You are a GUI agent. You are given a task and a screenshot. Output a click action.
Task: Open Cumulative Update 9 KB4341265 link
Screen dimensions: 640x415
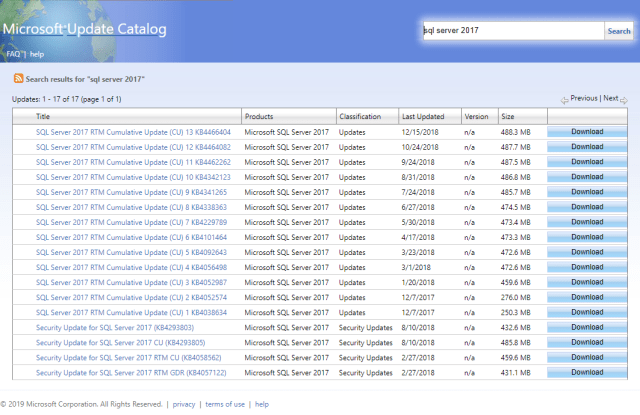click(x=131, y=192)
